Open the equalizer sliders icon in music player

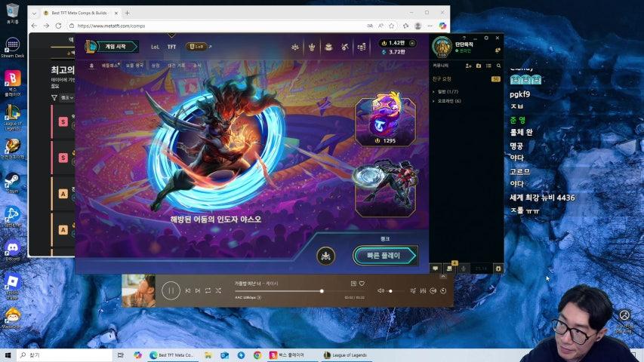(x=423, y=290)
